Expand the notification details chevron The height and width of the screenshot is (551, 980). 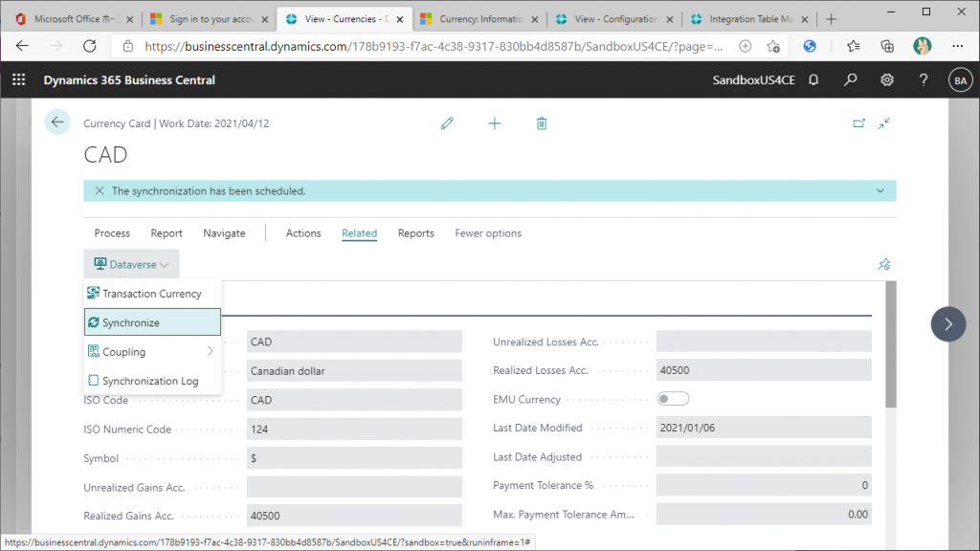coord(880,191)
